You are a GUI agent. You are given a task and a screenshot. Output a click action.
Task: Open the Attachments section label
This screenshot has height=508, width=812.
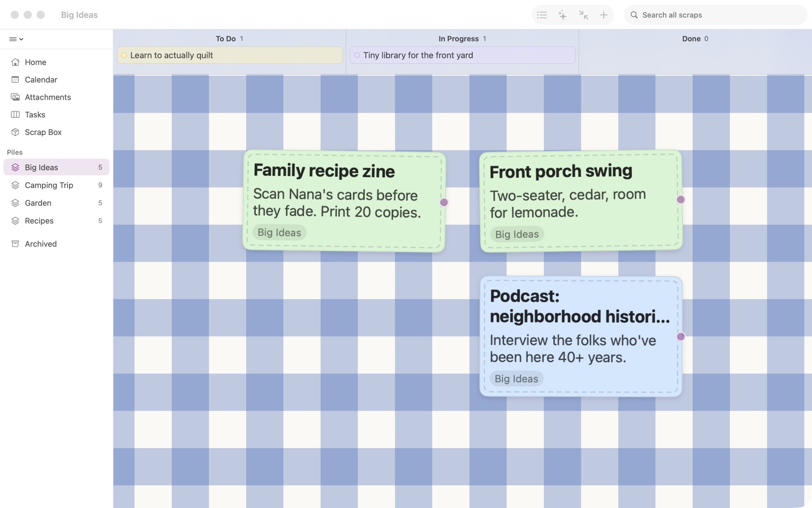pyautogui.click(x=48, y=97)
